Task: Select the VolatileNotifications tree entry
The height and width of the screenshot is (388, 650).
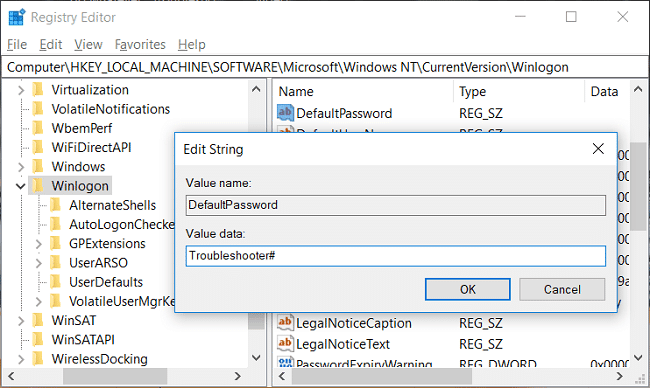Action: click(x=111, y=109)
